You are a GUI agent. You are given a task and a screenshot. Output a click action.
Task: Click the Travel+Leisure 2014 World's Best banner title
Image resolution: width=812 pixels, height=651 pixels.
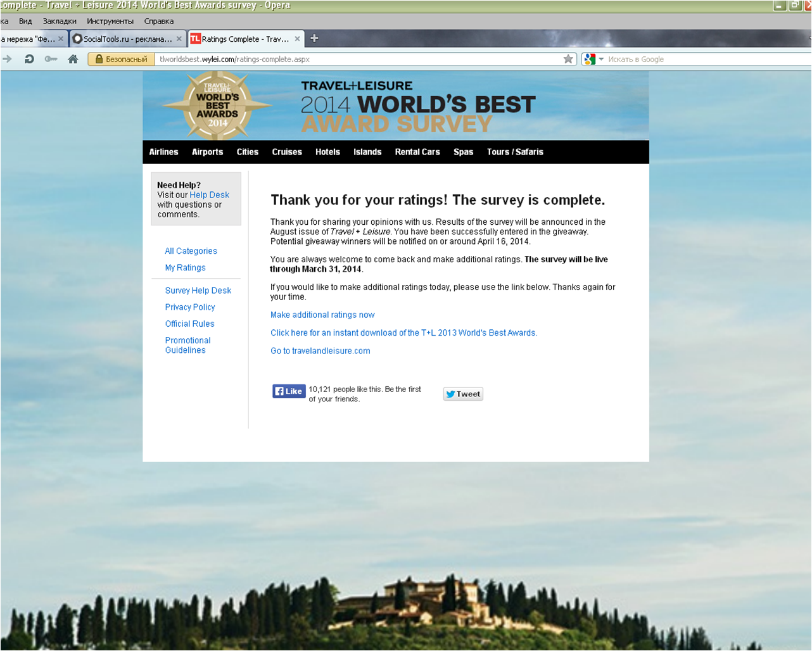click(x=418, y=107)
